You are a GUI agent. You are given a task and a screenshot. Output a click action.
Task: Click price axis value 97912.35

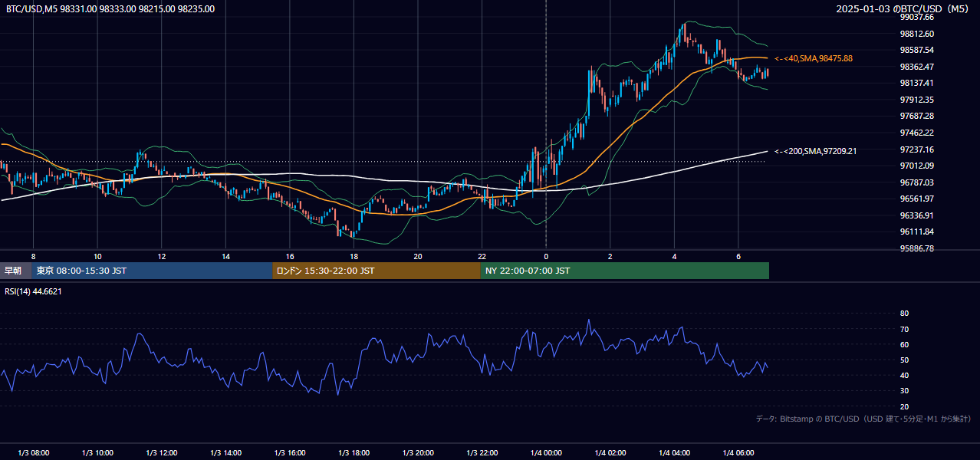(917, 100)
